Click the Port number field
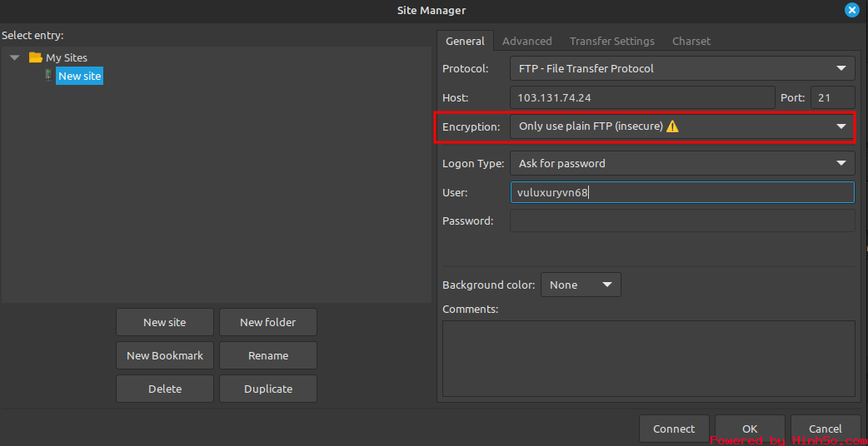 [x=832, y=98]
